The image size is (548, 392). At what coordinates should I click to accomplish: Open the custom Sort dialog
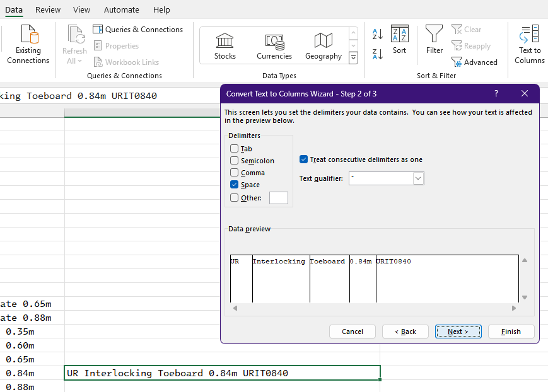399,40
